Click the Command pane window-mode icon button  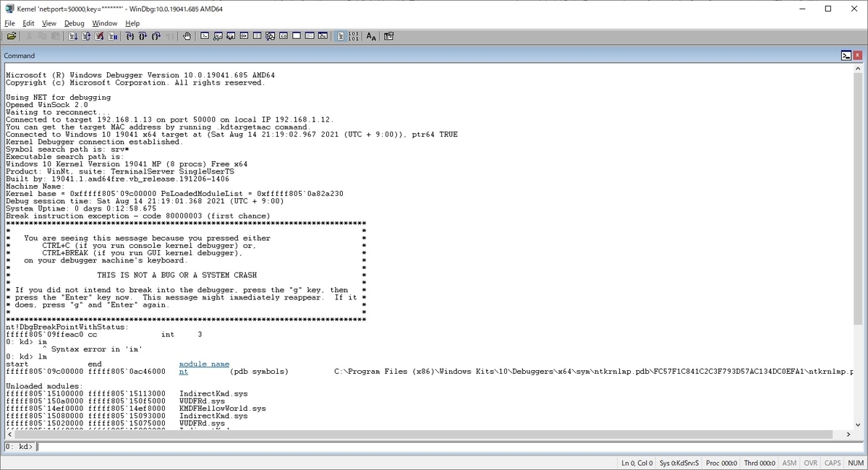tap(846, 56)
